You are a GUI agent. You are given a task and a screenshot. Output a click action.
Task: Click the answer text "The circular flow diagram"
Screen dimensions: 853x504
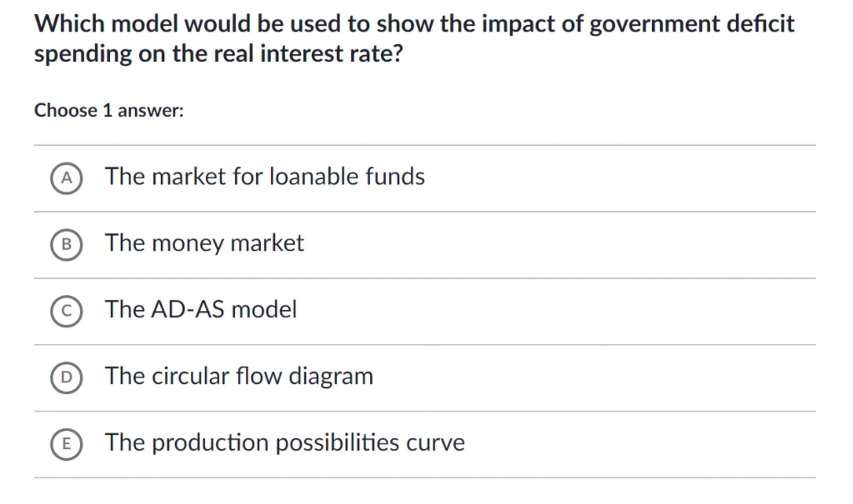pos(239,376)
